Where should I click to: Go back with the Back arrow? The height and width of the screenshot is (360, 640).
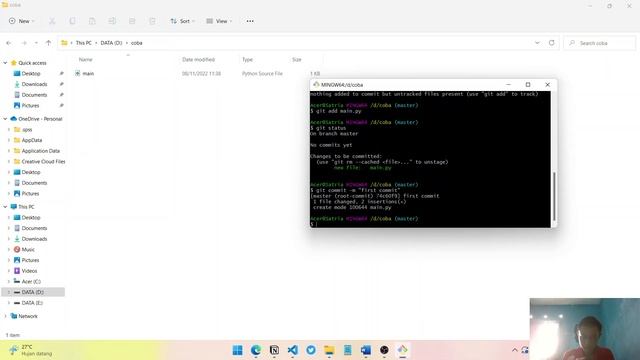pyautogui.click(x=9, y=43)
